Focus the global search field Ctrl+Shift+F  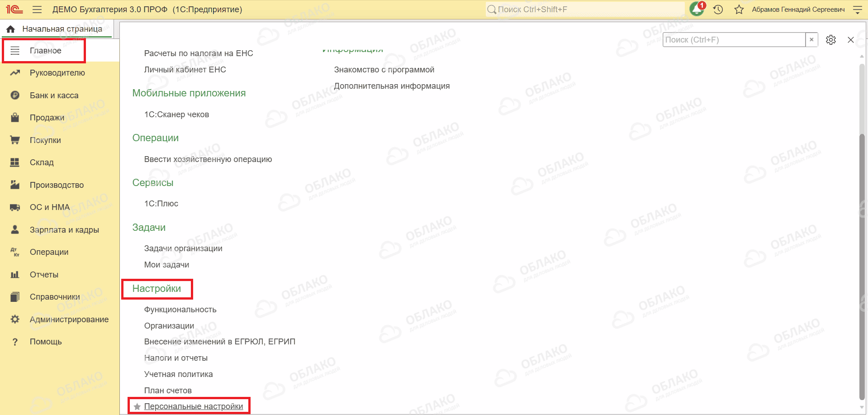coord(585,10)
